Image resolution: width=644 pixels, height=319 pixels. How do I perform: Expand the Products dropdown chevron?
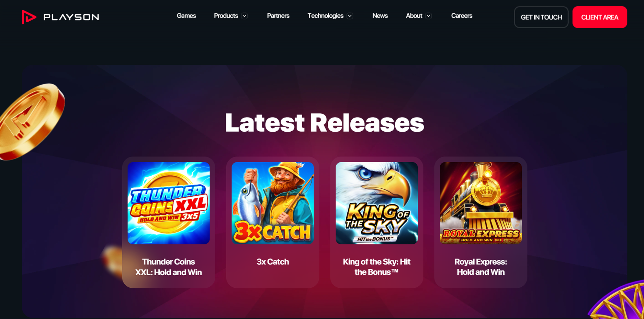click(245, 16)
